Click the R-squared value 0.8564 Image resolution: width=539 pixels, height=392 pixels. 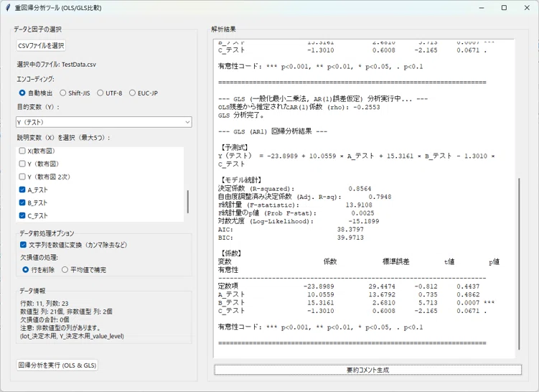tap(360, 189)
